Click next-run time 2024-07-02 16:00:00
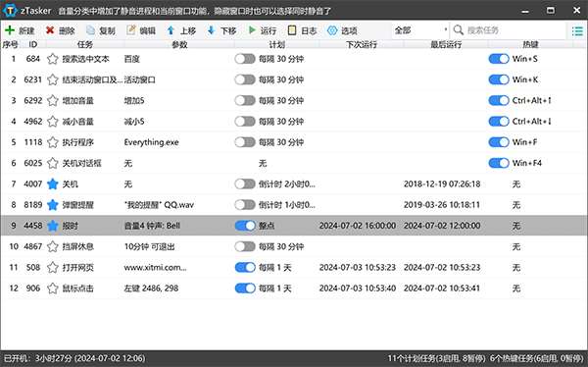The width and height of the screenshot is (588, 367). (358, 226)
